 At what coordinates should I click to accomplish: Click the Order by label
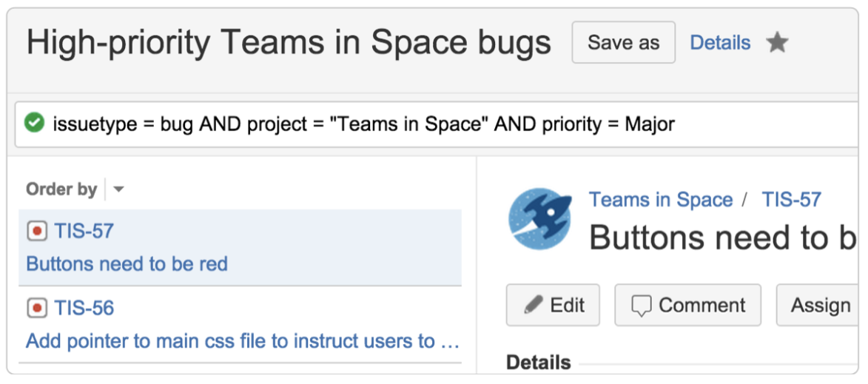[x=61, y=189]
